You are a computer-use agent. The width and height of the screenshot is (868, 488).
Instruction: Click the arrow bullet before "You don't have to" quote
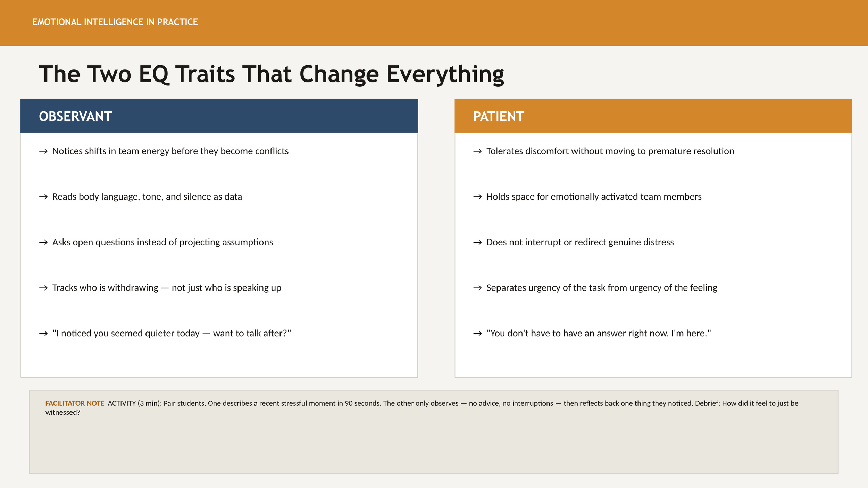coord(477,334)
